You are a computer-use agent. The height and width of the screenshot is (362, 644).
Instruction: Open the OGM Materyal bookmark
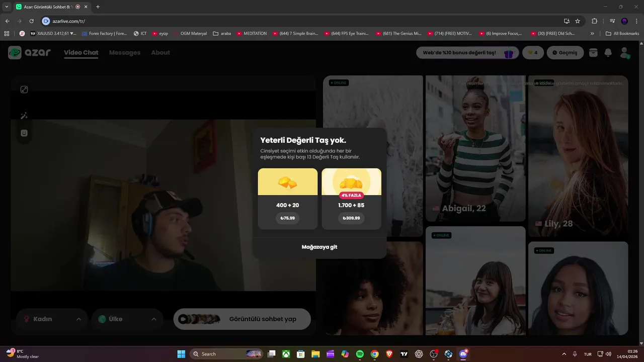[189, 34]
